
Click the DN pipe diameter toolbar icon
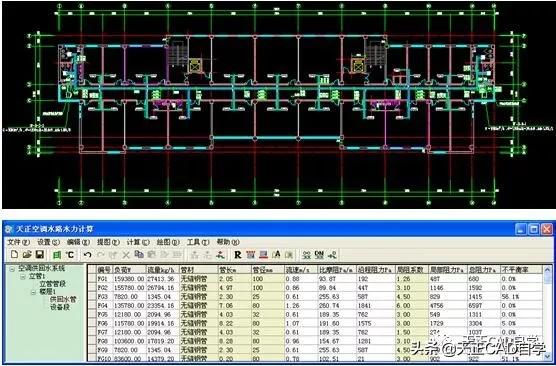319,254
